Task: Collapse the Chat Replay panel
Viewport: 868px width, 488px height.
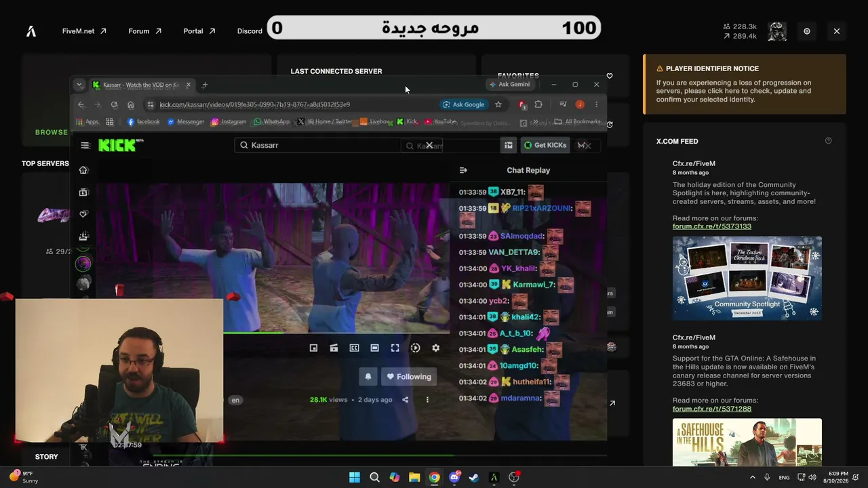Action: 463,170
